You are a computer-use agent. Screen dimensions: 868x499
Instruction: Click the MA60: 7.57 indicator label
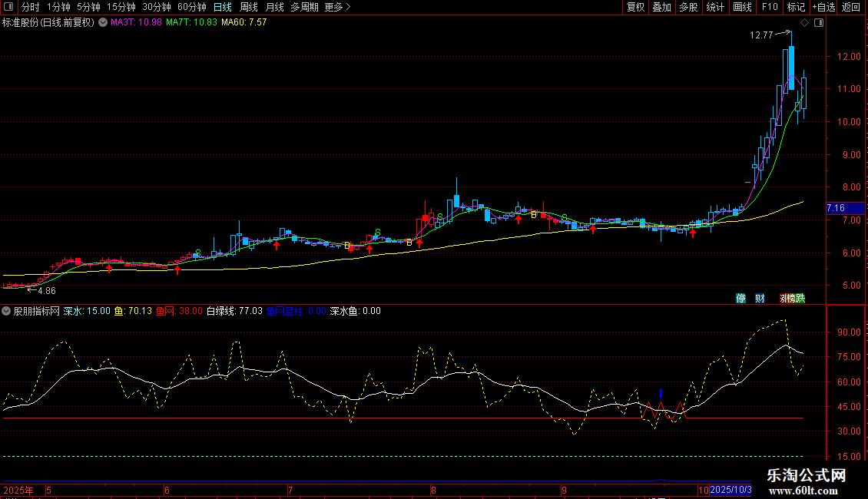click(x=244, y=23)
